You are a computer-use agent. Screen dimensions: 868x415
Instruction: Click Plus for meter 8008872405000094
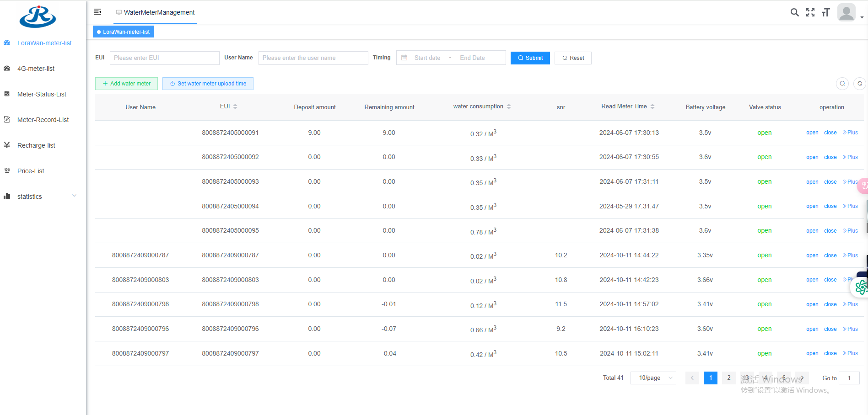click(x=851, y=206)
